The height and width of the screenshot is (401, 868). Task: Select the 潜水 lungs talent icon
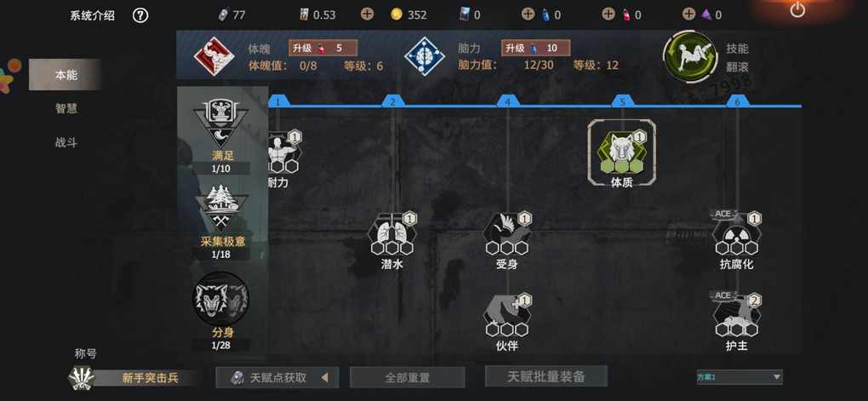(x=393, y=234)
